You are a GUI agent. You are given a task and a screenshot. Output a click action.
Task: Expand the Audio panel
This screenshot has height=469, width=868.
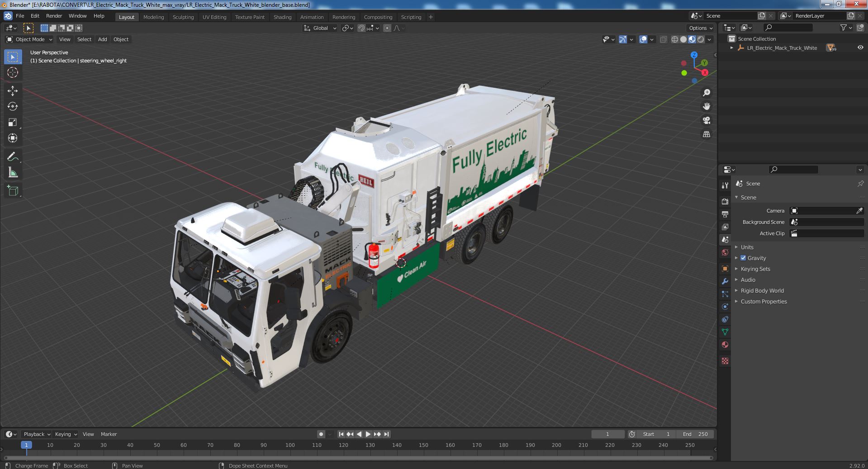[748, 280]
